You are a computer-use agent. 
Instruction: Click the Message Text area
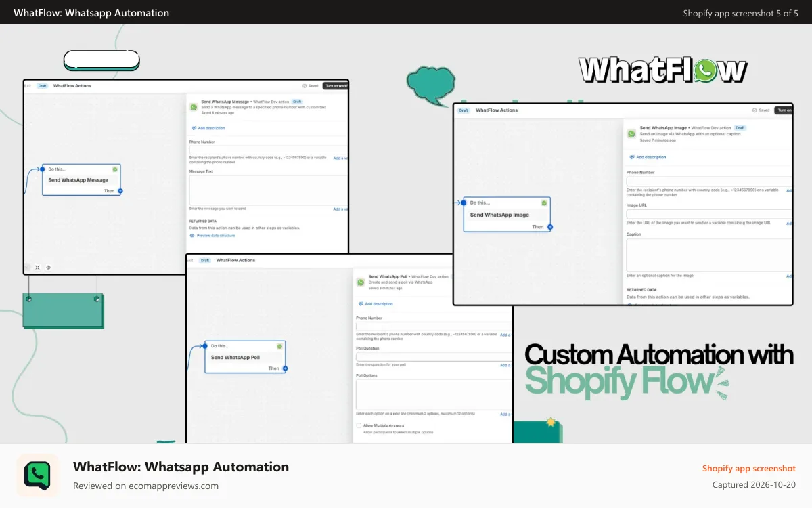tap(269, 190)
